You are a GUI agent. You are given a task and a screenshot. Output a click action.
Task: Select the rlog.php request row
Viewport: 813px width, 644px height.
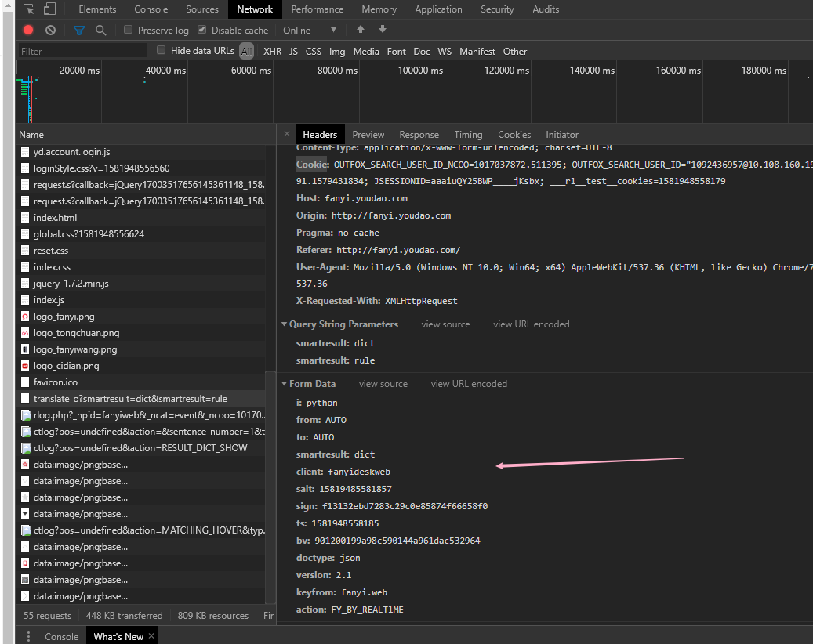pos(140,415)
